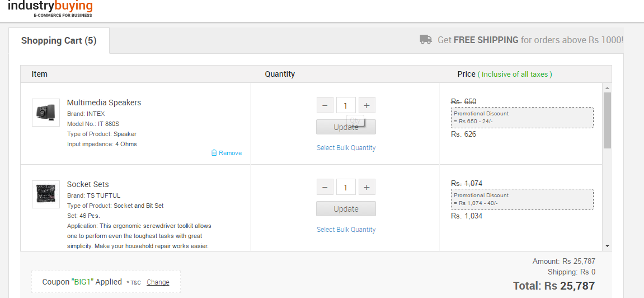The height and width of the screenshot is (298, 644).
Task: Click Update button for Multimedia Speakers
Action: [346, 127]
